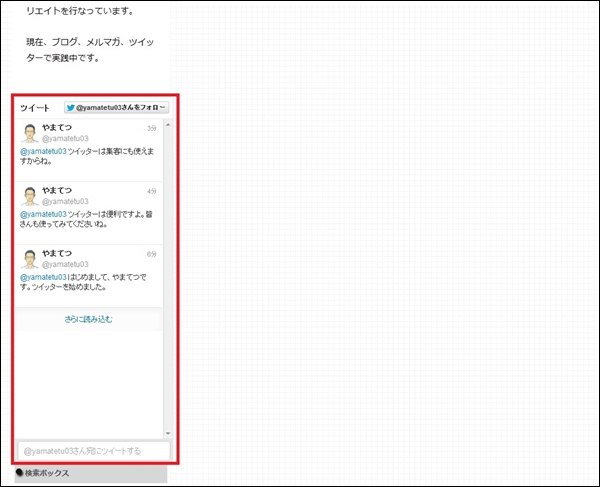Open the ツイート header link
The height and width of the screenshot is (487, 600).
tap(35, 108)
